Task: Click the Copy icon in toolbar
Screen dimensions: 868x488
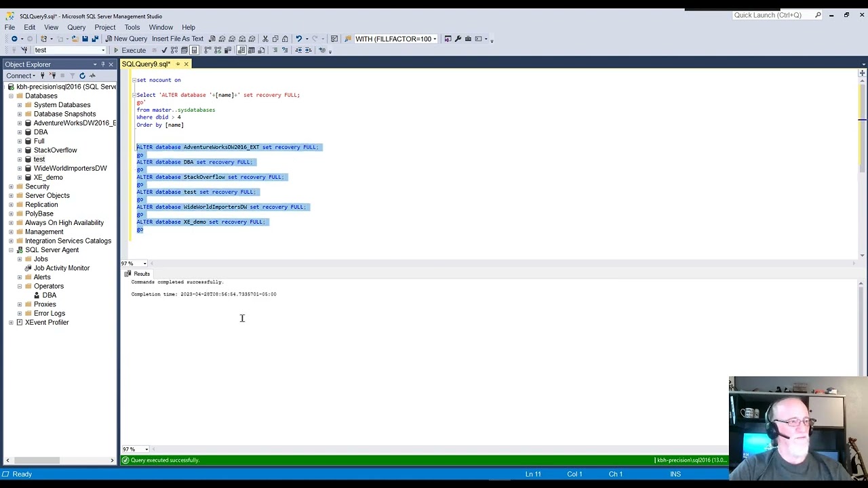Action: 275,39
